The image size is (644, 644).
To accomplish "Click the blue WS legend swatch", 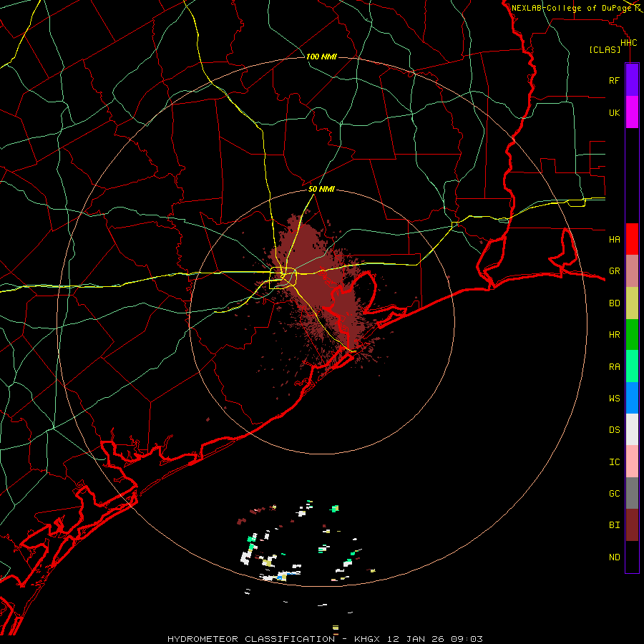I will tap(632, 398).
